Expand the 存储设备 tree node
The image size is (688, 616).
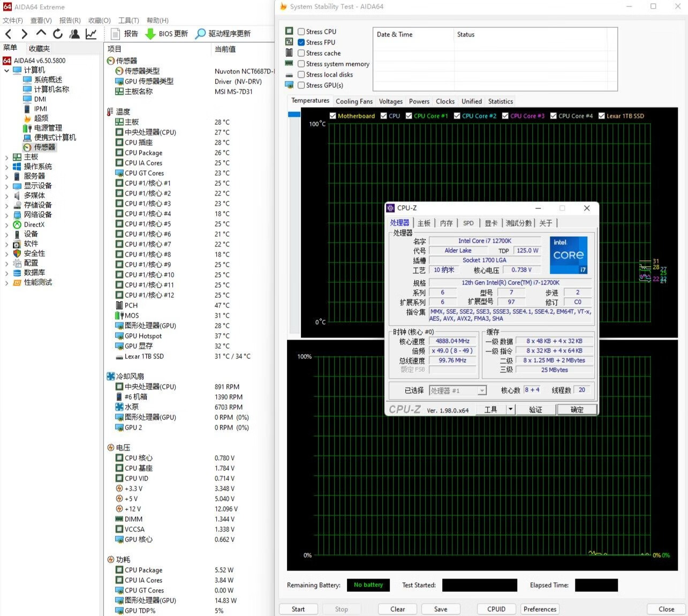pos(6,206)
